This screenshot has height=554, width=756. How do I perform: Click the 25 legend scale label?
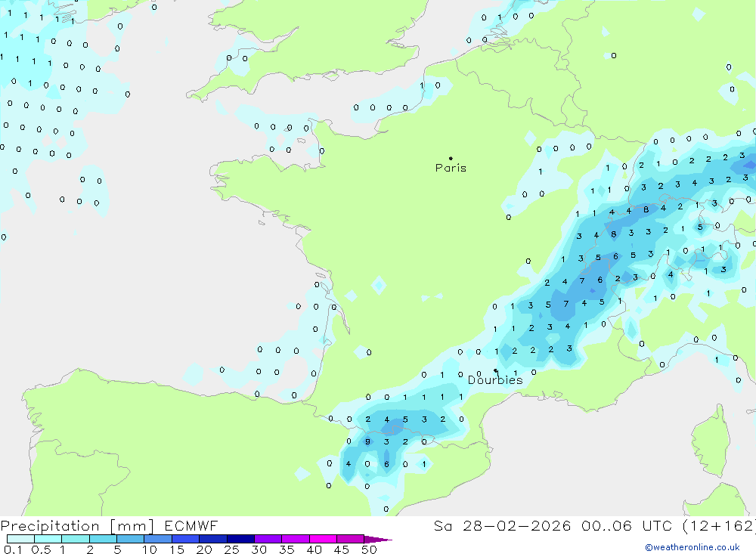232,549
